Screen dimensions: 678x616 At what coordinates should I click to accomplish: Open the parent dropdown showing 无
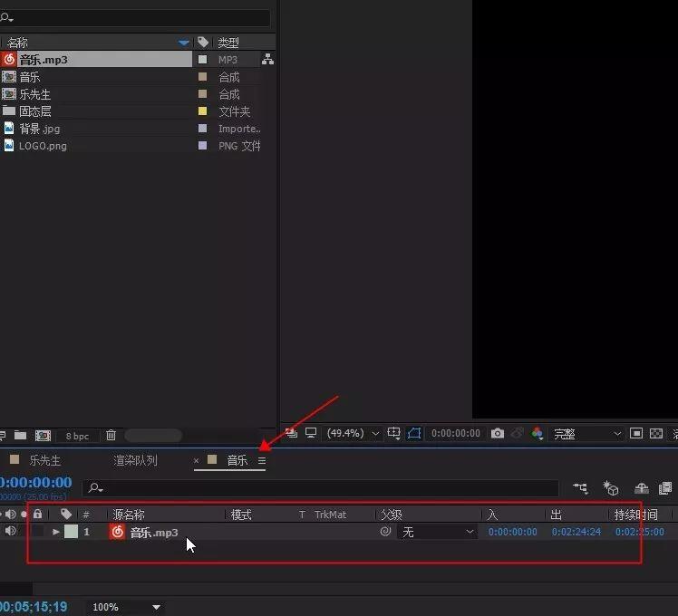click(437, 532)
